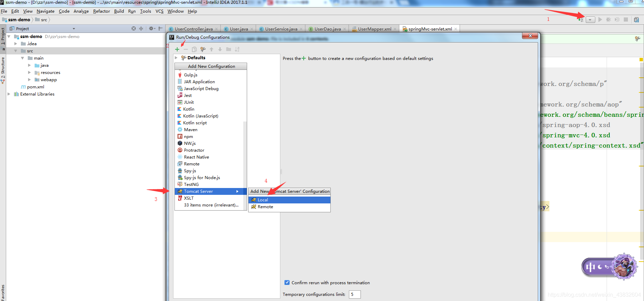Switch to UserService.java tab

[x=281, y=29]
